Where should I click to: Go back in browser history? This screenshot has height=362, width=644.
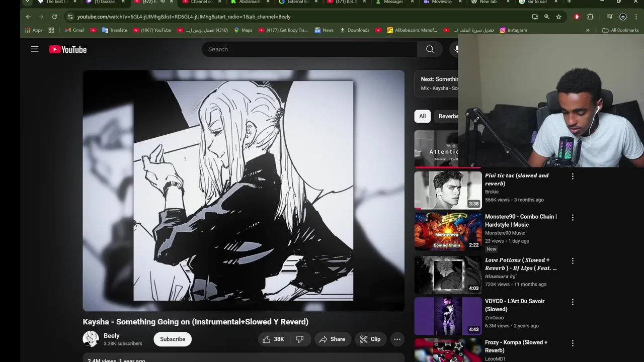pyautogui.click(x=28, y=17)
